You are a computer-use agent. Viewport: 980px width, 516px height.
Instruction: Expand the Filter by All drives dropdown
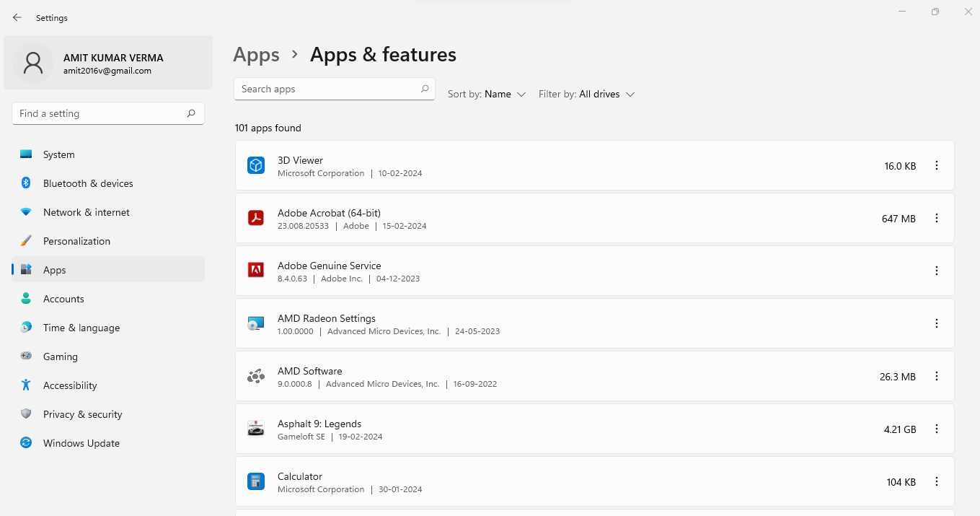click(586, 94)
